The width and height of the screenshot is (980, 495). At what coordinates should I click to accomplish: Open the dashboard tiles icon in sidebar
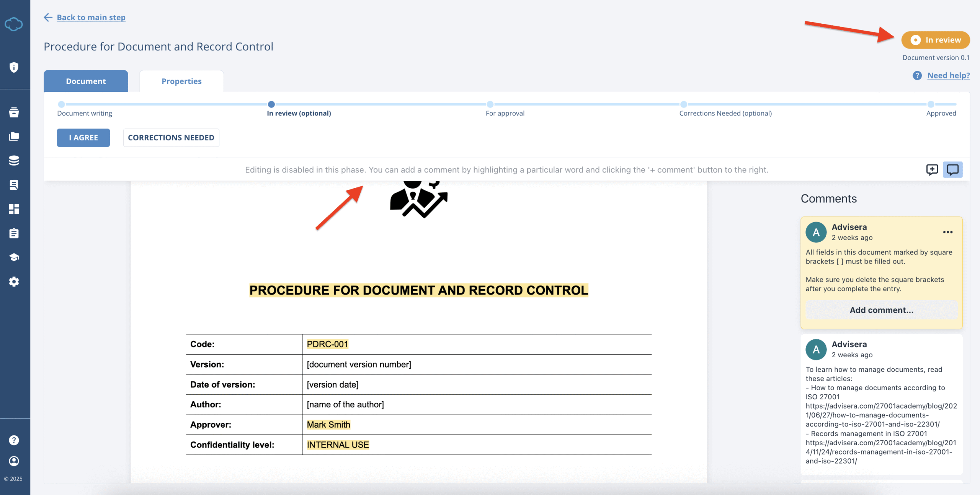point(14,209)
